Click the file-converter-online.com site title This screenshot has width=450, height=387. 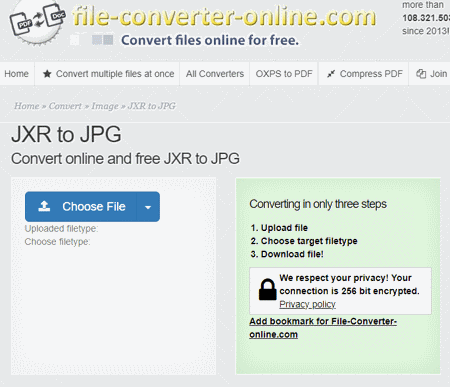pyautogui.click(x=224, y=16)
